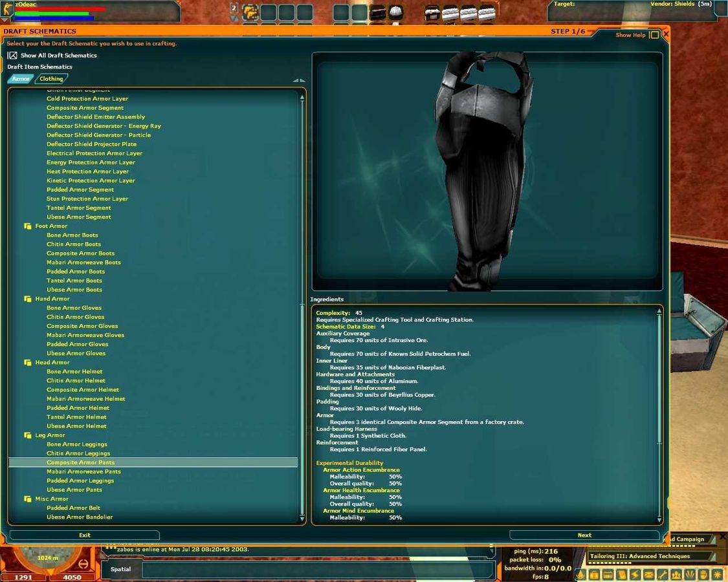728x582 pixels.
Task: Collapse the Head Armor folder
Action: (28, 363)
